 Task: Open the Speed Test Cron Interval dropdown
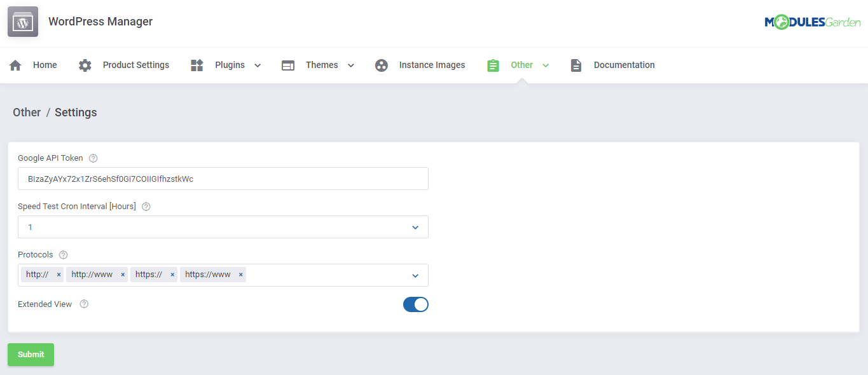(x=223, y=227)
